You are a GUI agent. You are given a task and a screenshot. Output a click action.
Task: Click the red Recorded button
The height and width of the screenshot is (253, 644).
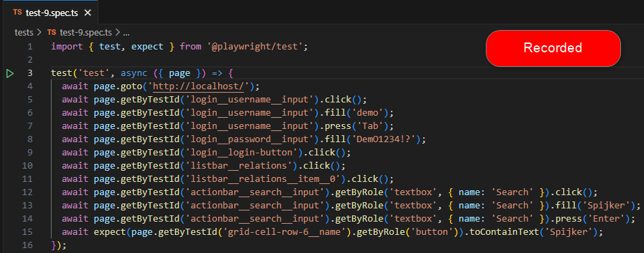point(553,48)
